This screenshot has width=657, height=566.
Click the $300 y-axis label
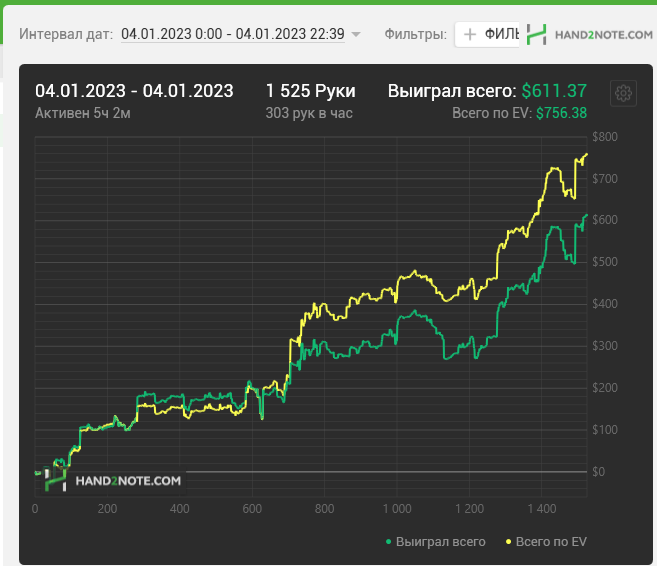605,346
